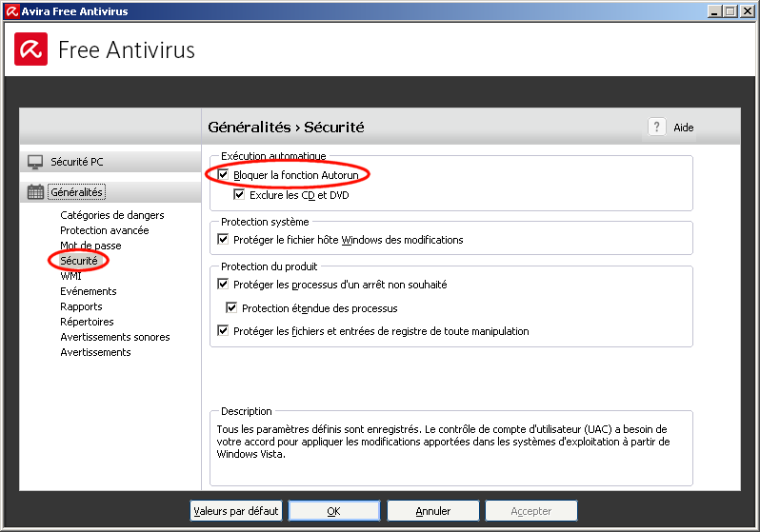Click the Sécurité PC monitor icon

pos(35,162)
